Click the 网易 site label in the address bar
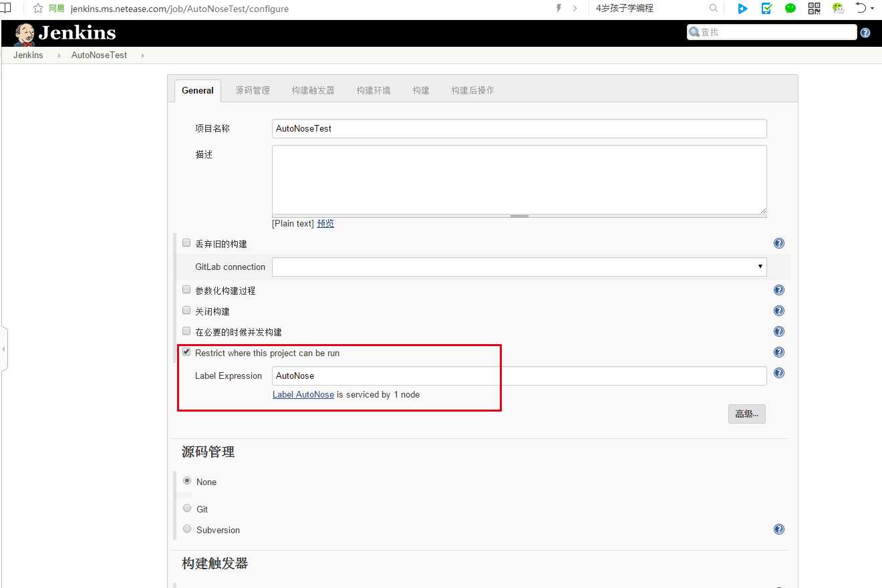This screenshot has width=882, height=588. (57, 9)
